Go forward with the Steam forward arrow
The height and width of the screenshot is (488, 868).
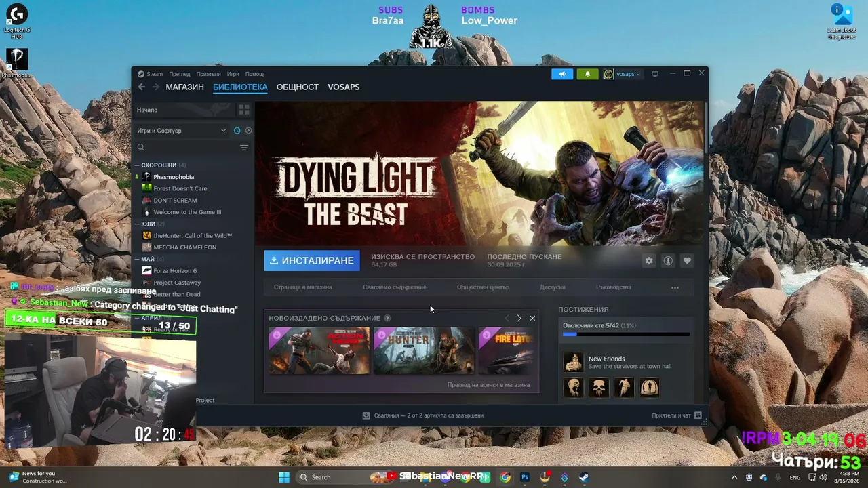(155, 87)
